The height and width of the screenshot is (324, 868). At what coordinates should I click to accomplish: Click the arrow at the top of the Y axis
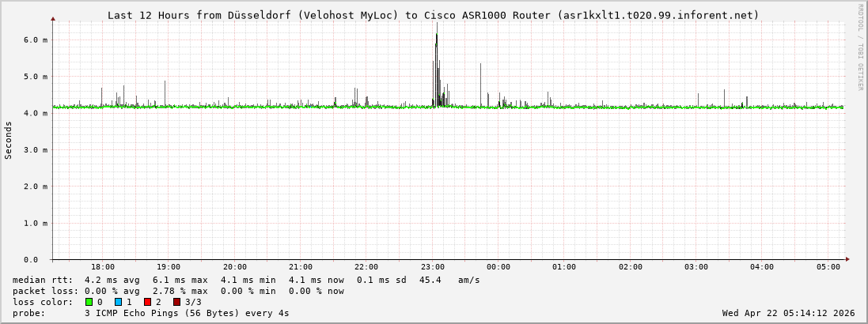point(53,17)
